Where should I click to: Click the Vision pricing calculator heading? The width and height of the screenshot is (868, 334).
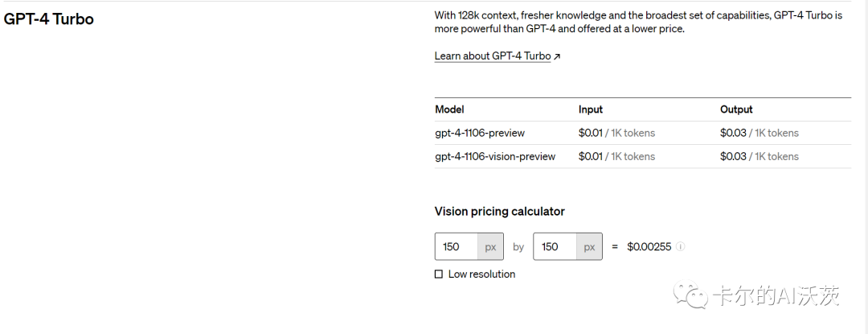500,212
